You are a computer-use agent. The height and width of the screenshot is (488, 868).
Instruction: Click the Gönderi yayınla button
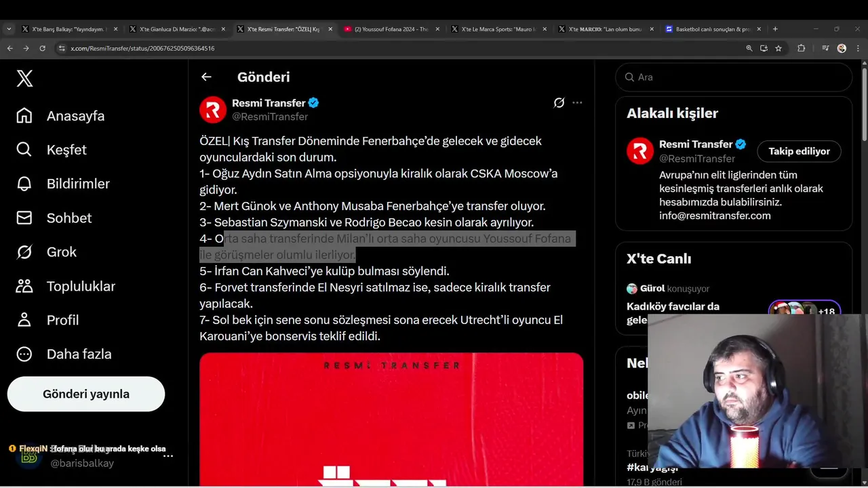coord(86,394)
